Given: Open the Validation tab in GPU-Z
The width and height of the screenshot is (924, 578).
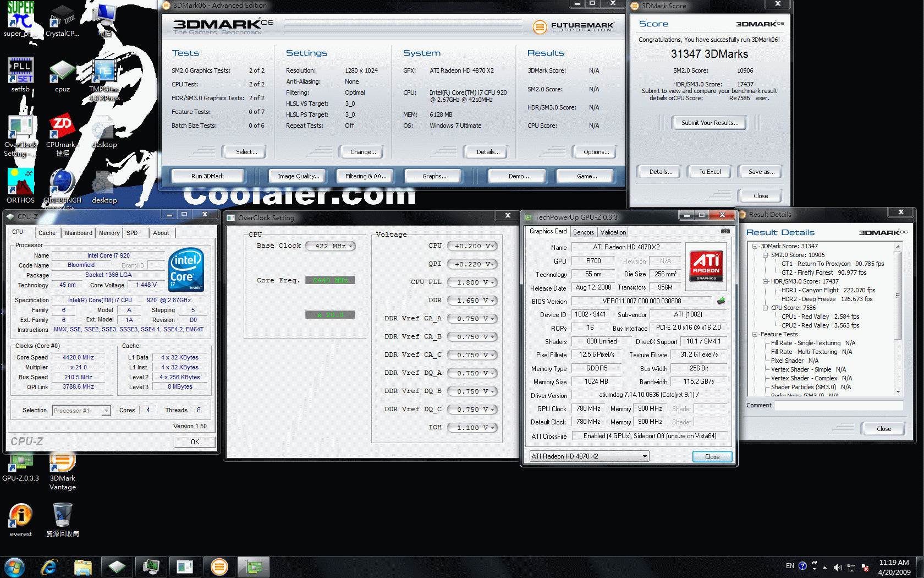Looking at the screenshot, I should (613, 232).
